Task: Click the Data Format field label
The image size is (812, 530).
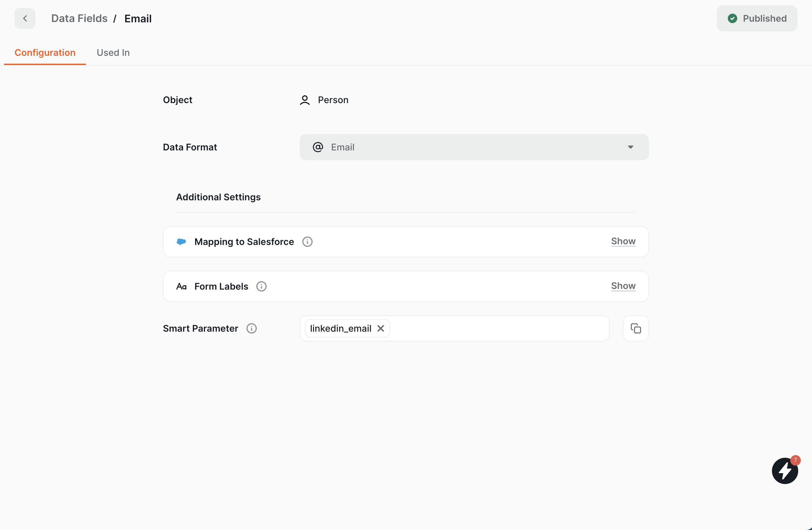Action: tap(190, 147)
